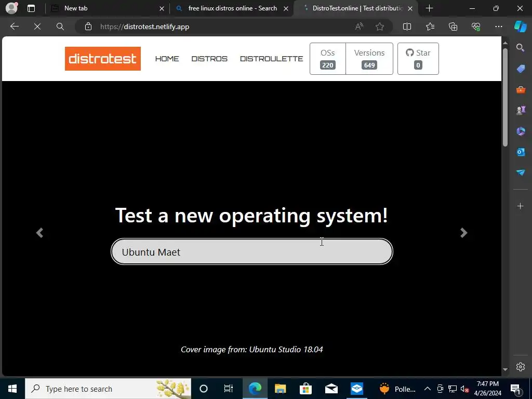532x399 pixels.
Task: Open the Edge profile avatar
Action: tap(11, 8)
